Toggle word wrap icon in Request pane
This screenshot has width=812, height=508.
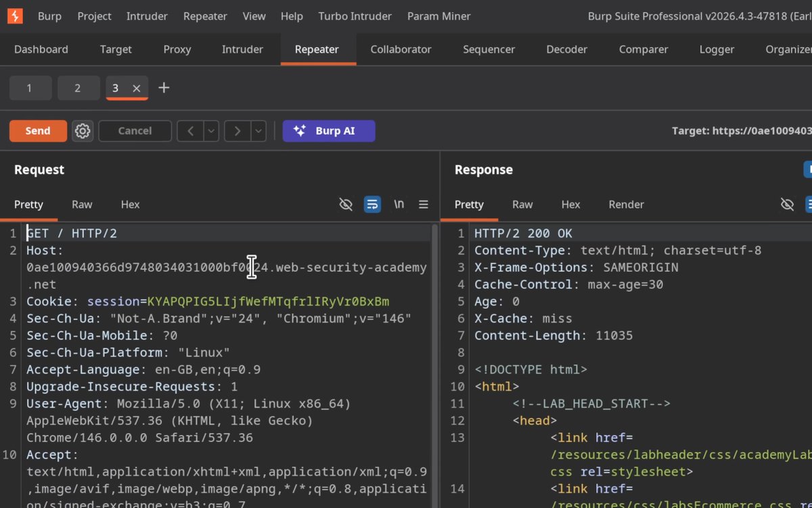[372, 205]
